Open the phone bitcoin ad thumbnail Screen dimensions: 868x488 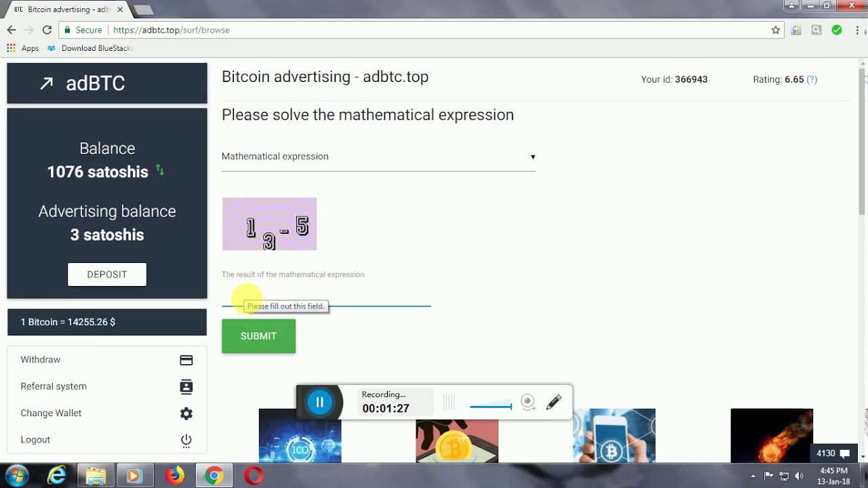tap(614, 436)
